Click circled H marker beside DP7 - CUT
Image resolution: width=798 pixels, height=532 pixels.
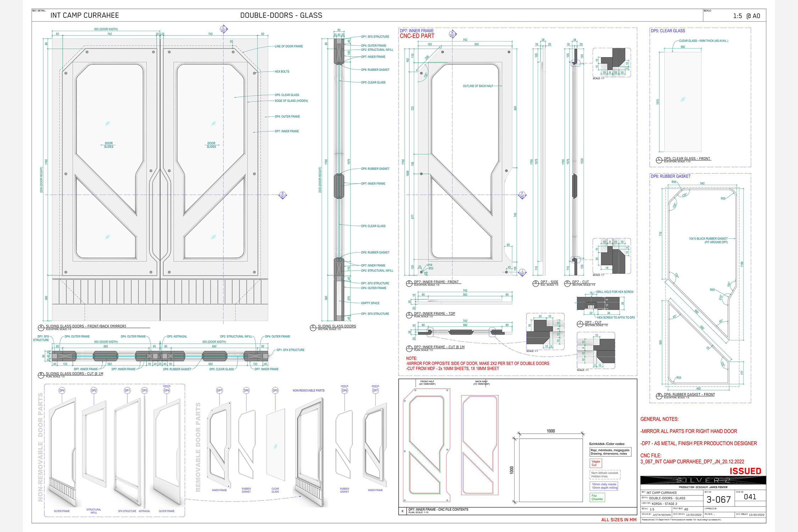tap(567, 283)
